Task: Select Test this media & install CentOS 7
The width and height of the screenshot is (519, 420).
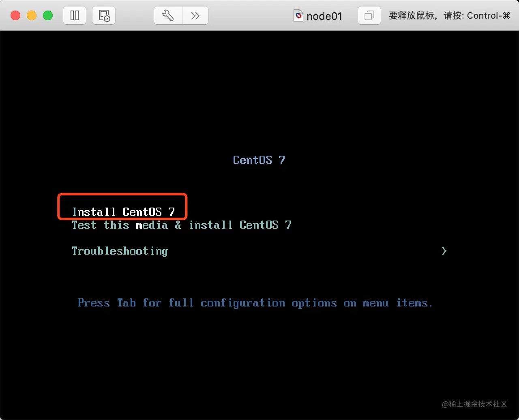Action: (x=182, y=225)
